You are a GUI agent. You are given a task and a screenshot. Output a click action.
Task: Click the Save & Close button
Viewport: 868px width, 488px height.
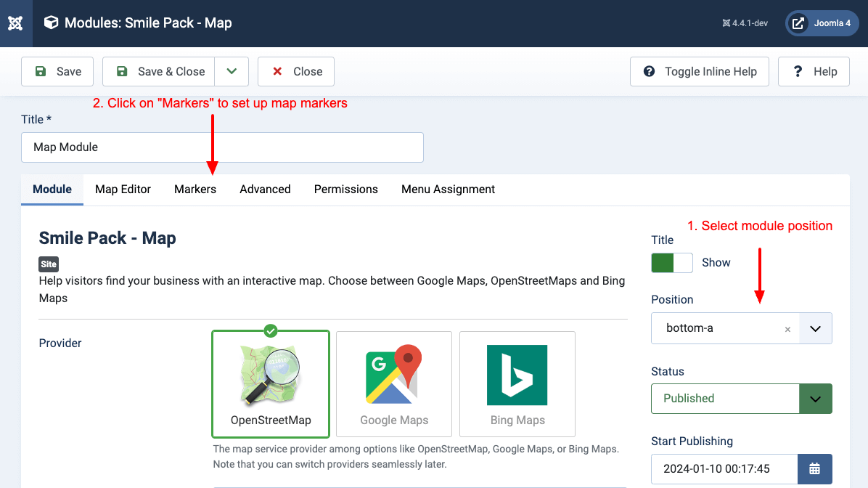pyautogui.click(x=159, y=71)
